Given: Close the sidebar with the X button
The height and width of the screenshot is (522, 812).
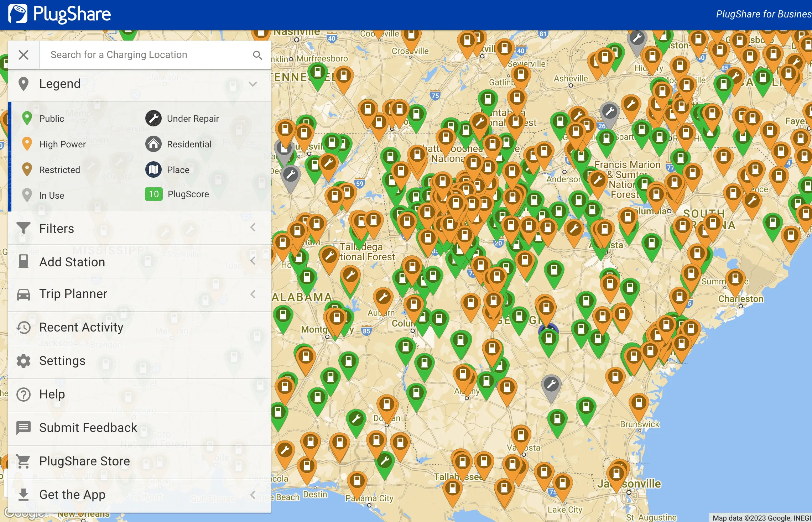Looking at the screenshot, I should point(24,55).
